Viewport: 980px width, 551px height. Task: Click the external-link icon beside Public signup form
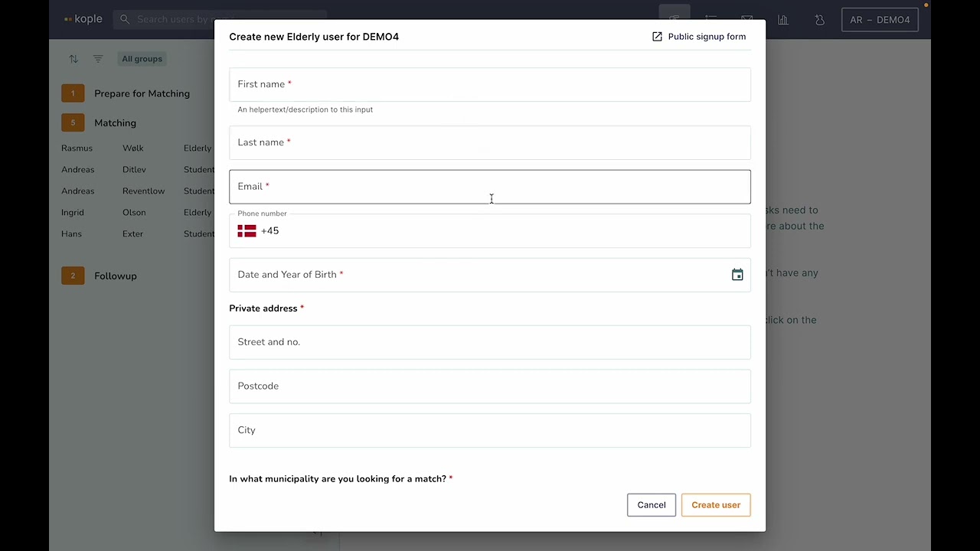point(657,37)
